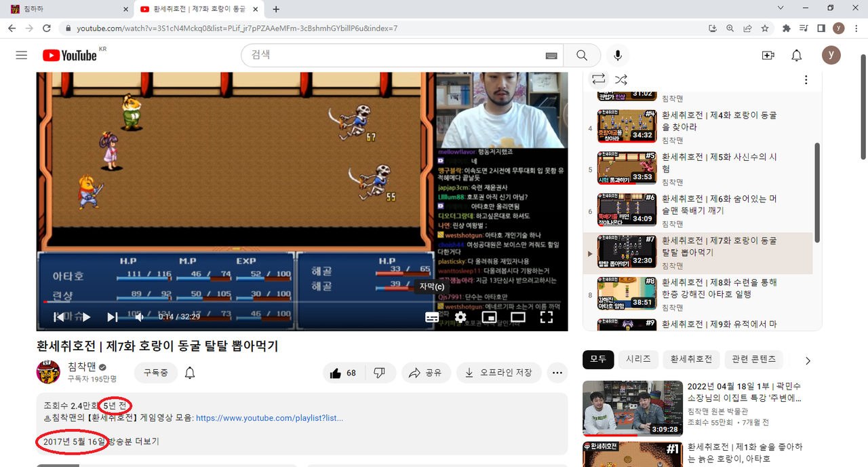Select the 모두 filter chip
Viewport: 868px width, 467px height.
click(598, 359)
